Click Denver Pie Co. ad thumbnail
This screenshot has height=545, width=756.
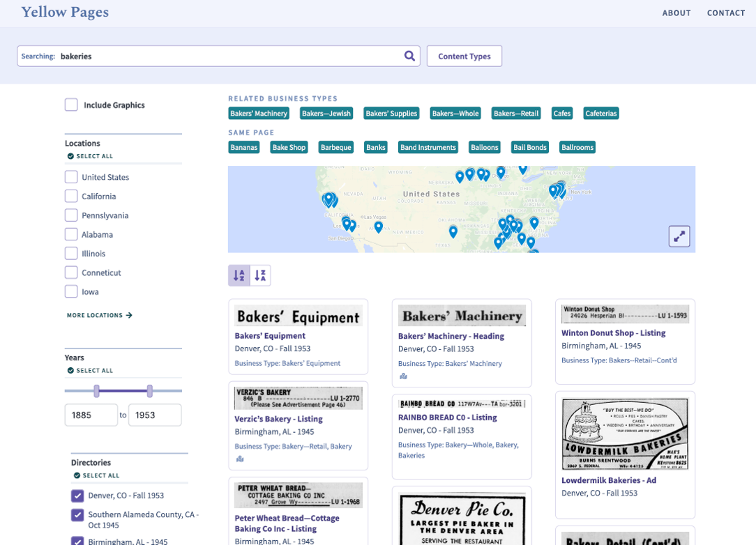click(x=462, y=519)
